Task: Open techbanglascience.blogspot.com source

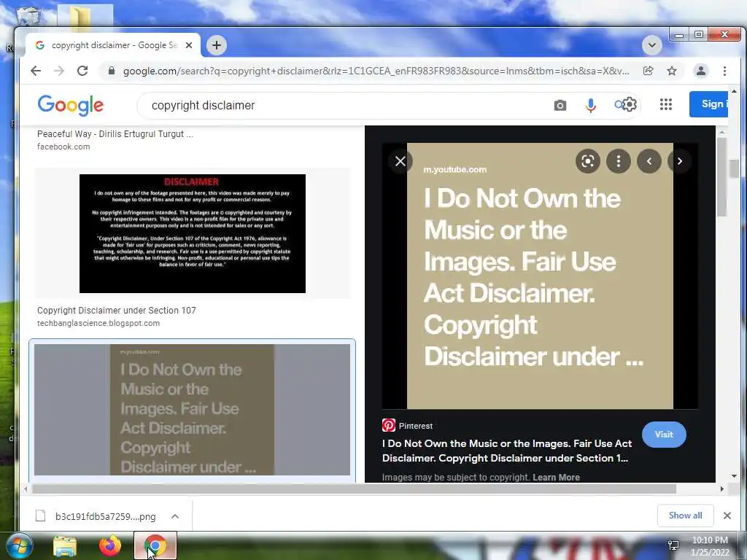Action: [x=98, y=323]
